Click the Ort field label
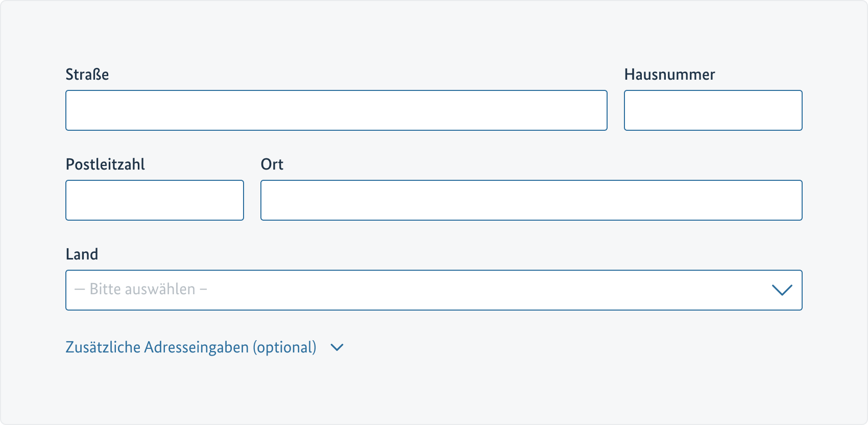868x425 pixels. point(272,164)
